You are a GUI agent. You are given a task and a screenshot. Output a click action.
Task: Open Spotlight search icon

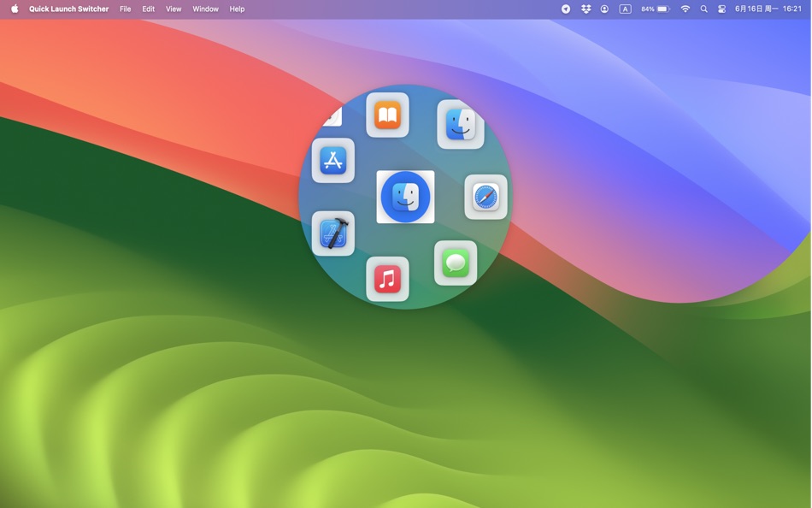click(703, 9)
